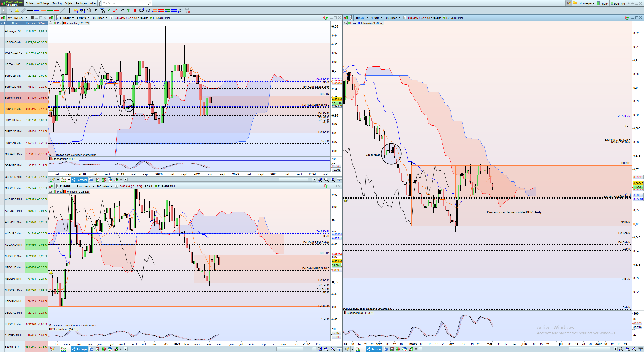The width and height of the screenshot is (644, 352).
Task: Toggle link chain icon on weekly chart
Action: [57, 186]
